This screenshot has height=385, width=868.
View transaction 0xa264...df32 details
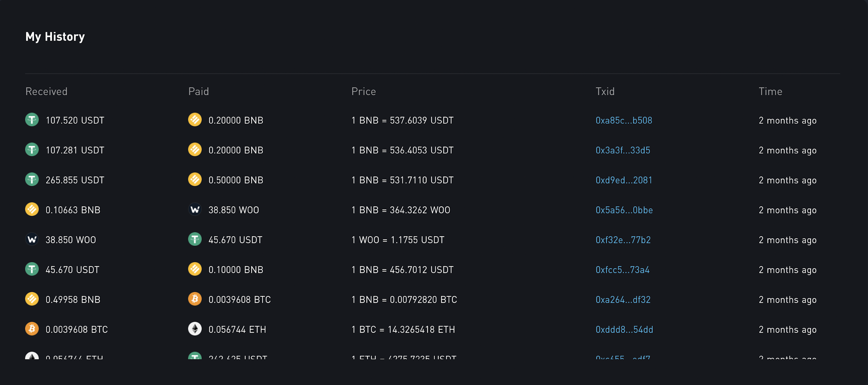(623, 300)
